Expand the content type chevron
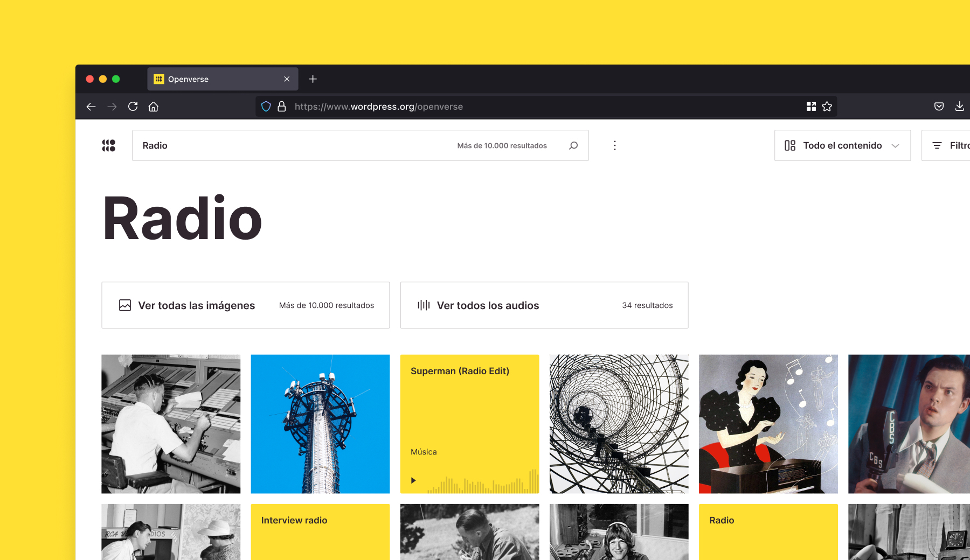Screen dimensions: 970x560 pyautogui.click(x=896, y=145)
